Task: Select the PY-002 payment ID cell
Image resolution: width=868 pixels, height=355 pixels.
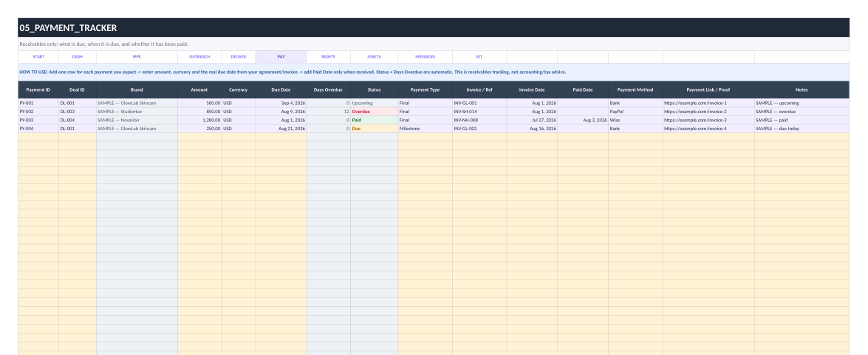Action: (38, 112)
